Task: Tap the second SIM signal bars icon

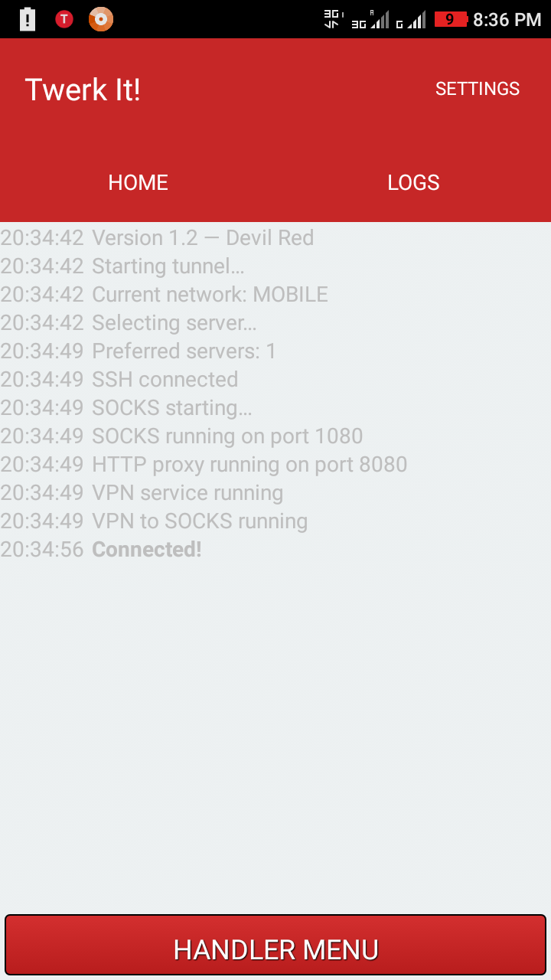Action: [411, 19]
